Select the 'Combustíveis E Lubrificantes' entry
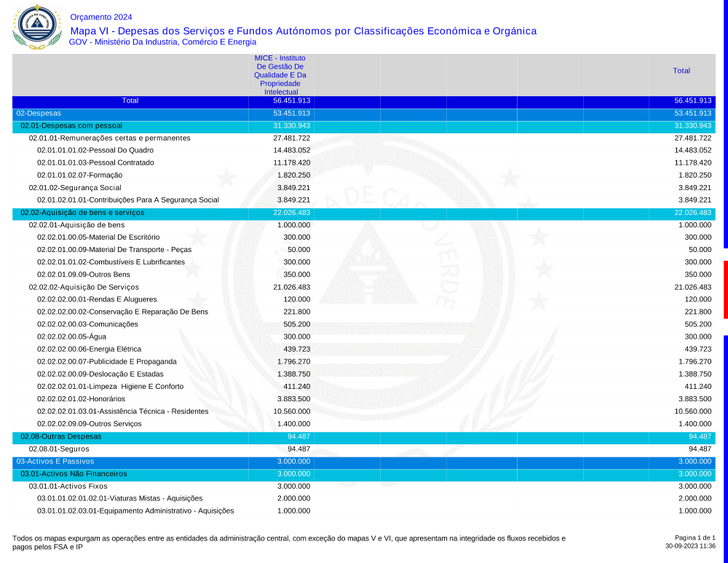 click(111, 262)
